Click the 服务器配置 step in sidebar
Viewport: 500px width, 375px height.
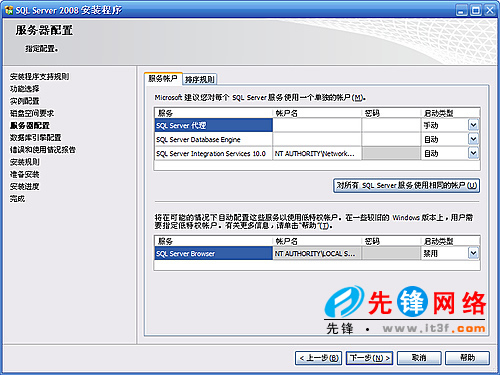click(x=30, y=125)
